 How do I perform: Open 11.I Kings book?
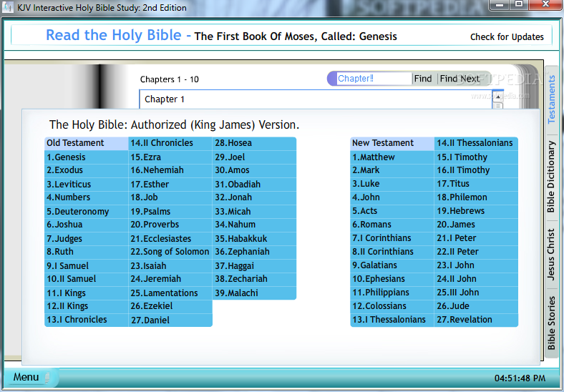[87, 293]
